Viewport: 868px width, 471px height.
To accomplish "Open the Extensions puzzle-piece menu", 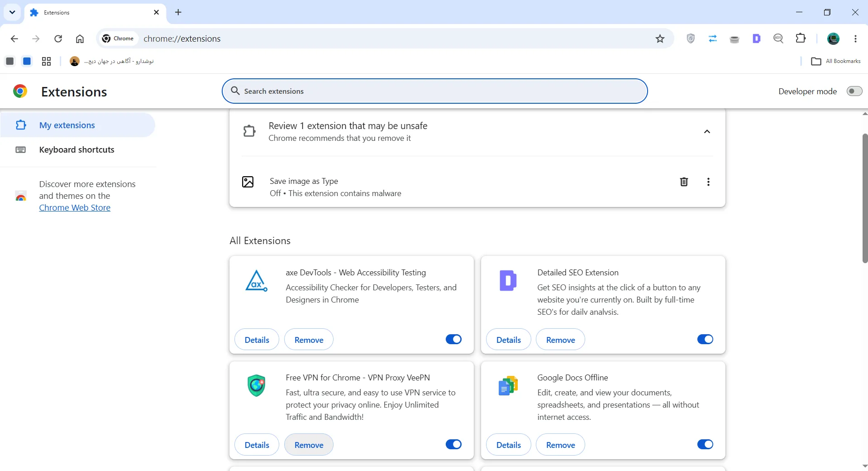I will click(801, 38).
